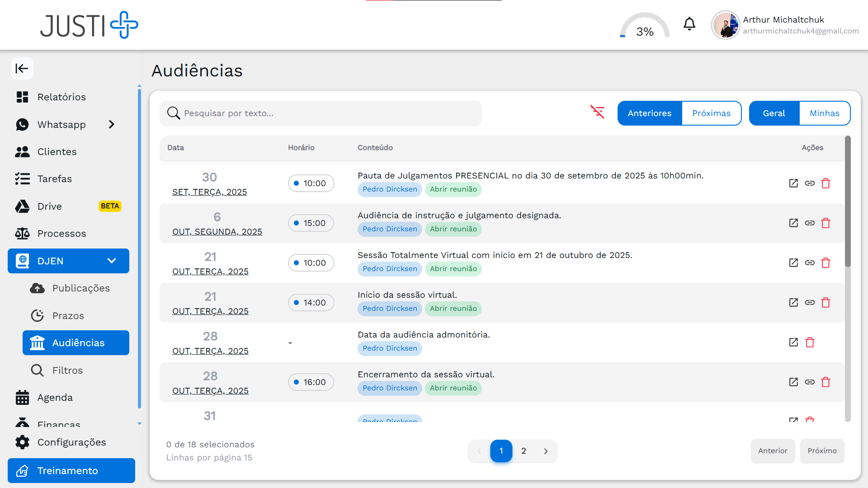Collapse the DJEN menu chevron

(112, 261)
